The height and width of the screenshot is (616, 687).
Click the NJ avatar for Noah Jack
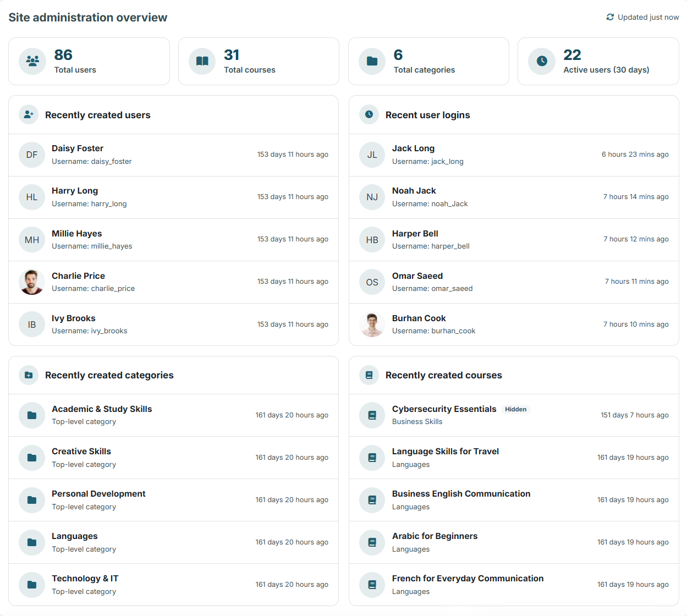(x=372, y=197)
